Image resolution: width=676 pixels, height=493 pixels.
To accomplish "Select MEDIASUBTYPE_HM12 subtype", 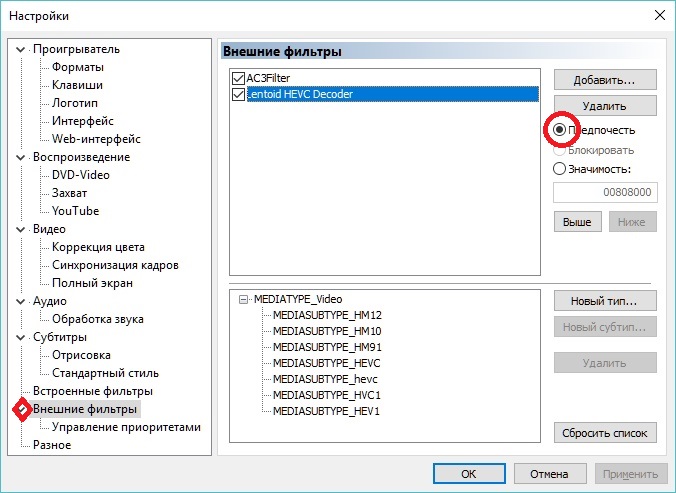I will pyautogui.click(x=327, y=315).
